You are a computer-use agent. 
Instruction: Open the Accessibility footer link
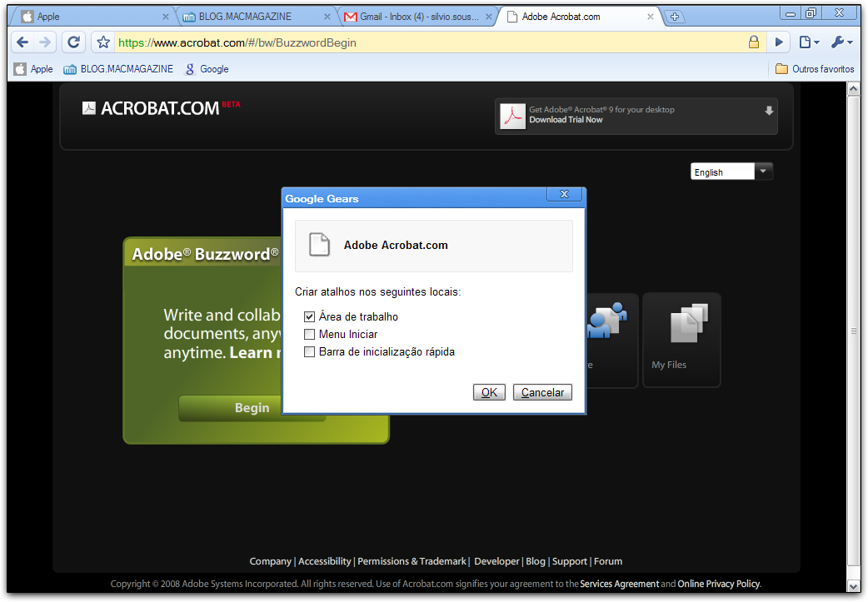tap(324, 561)
